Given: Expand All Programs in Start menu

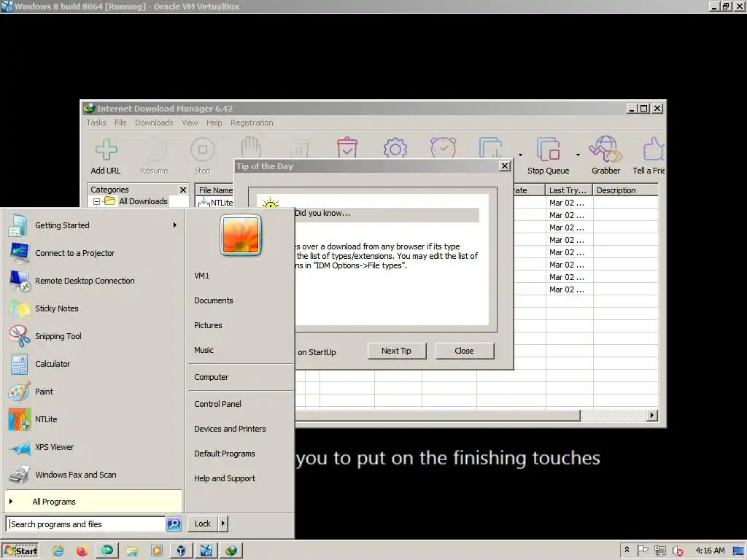Looking at the screenshot, I should pos(93,502).
